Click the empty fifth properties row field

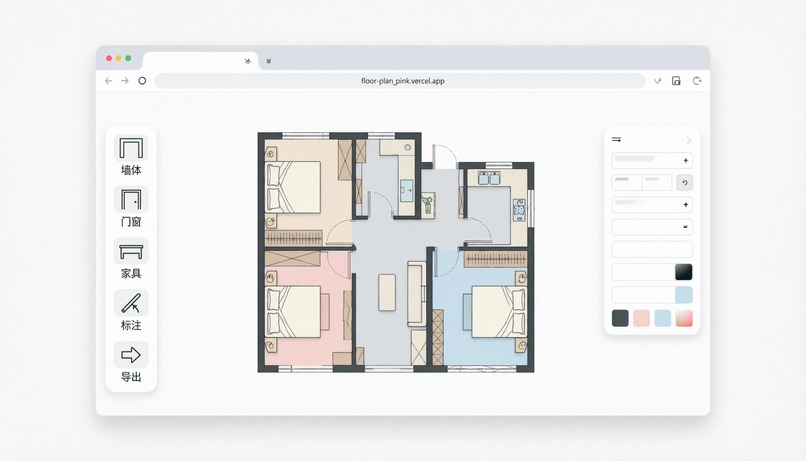coord(652,249)
